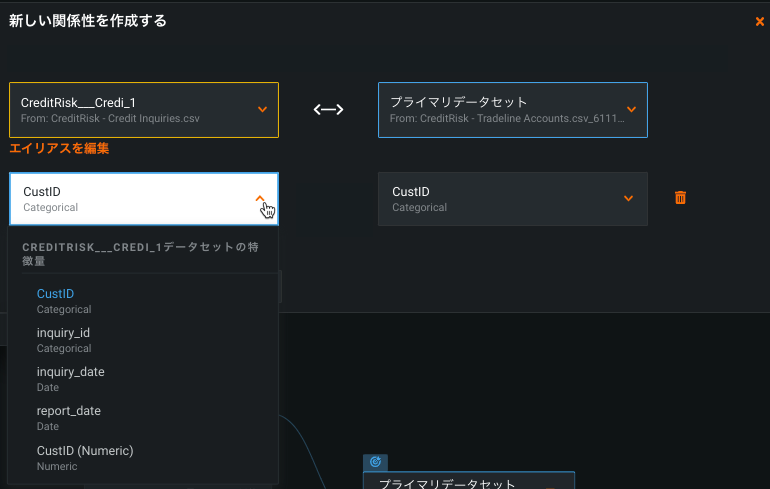Click the bidirectional arrow relationship icon

328,109
